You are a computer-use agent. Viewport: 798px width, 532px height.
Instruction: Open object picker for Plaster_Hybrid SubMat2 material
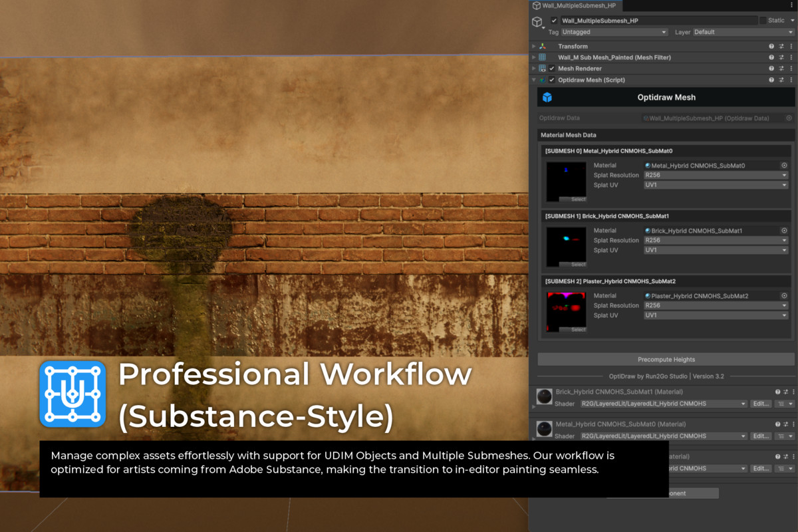(x=784, y=296)
